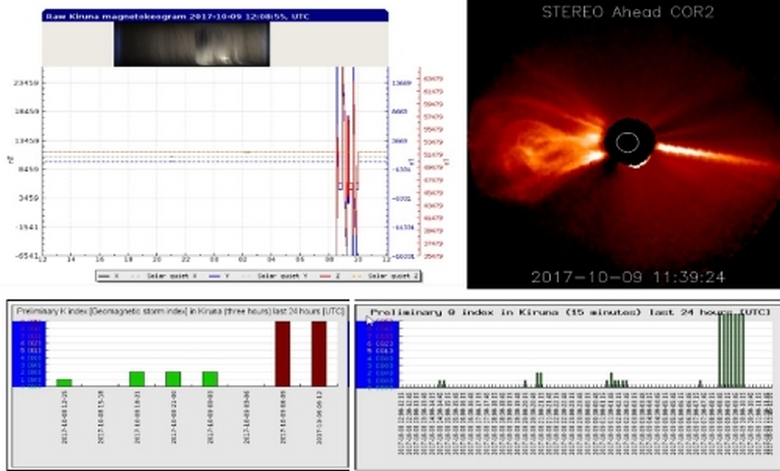Click the tall green Q index bar cluster
The height and width of the screenshot is (471, 780).
(731, 350)
